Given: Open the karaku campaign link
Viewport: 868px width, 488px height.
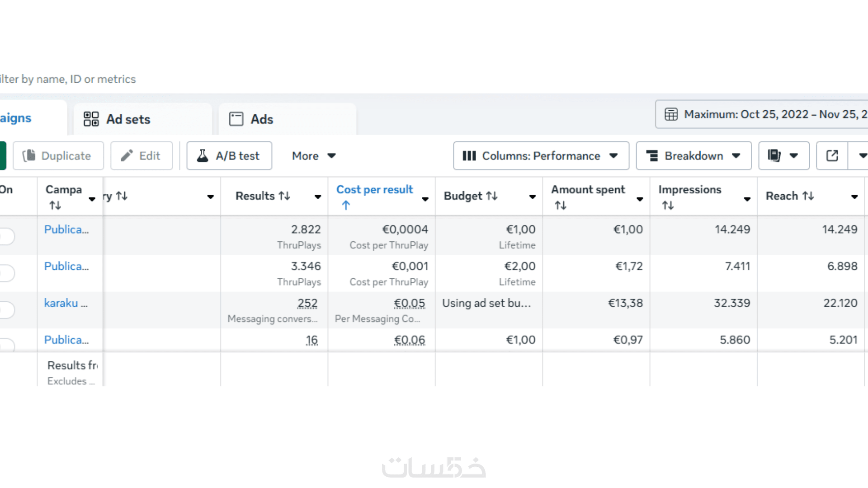Looking at the screenshot, I should 66,303.
